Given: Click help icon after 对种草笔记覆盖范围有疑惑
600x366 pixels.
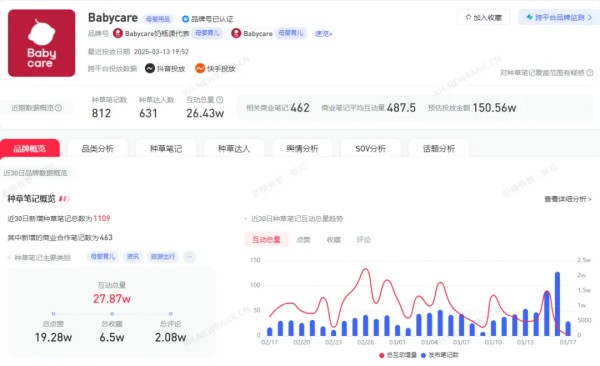Looking at the screenshot, I should (590, 73).
